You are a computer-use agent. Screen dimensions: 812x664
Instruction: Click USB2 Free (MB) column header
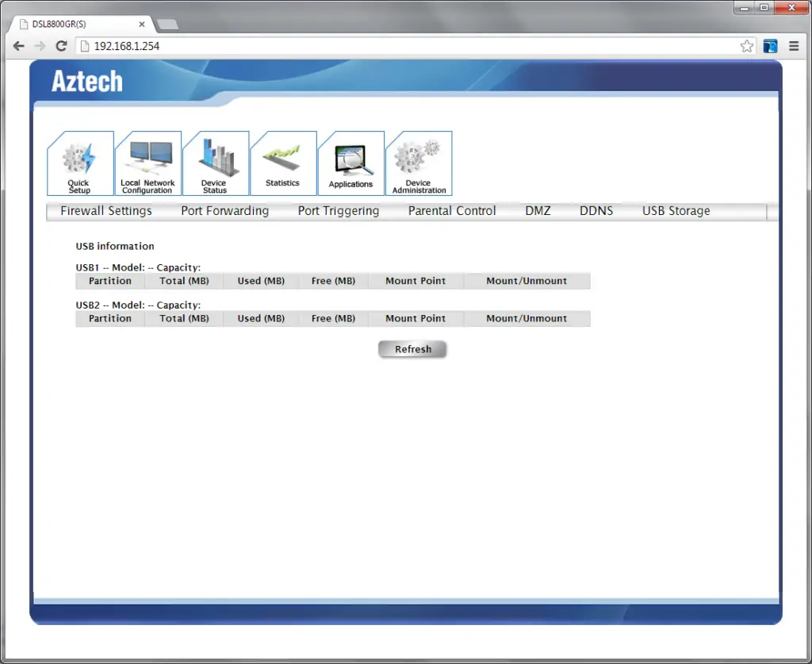[334, 319]
